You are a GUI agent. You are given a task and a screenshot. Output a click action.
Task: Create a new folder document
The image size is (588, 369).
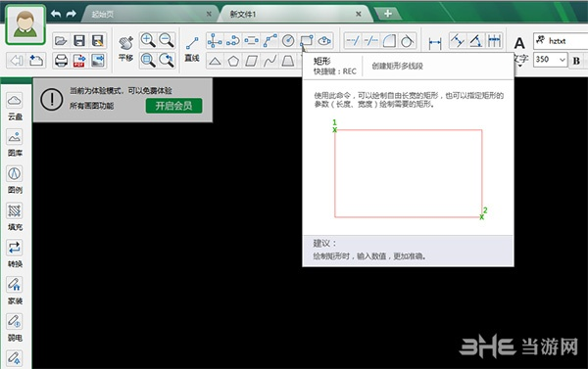36,60
